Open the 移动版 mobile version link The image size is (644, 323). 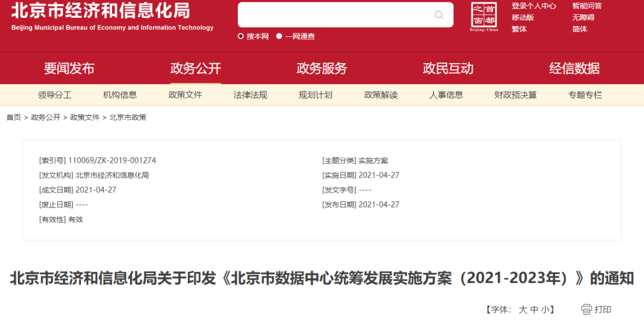[523, 17]
